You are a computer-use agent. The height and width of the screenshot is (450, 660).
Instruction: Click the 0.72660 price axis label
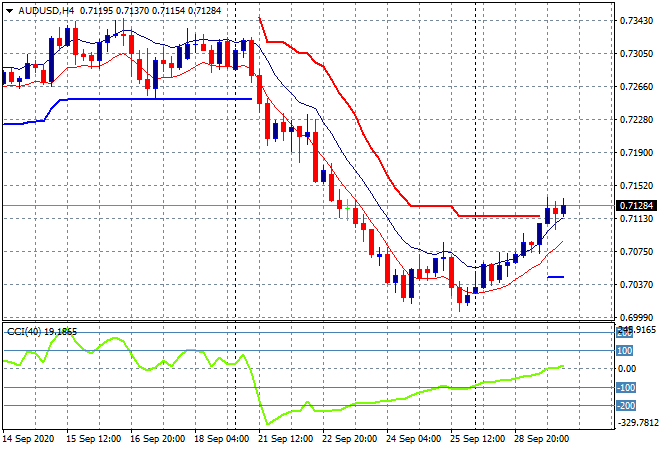[x=636, y=87]
